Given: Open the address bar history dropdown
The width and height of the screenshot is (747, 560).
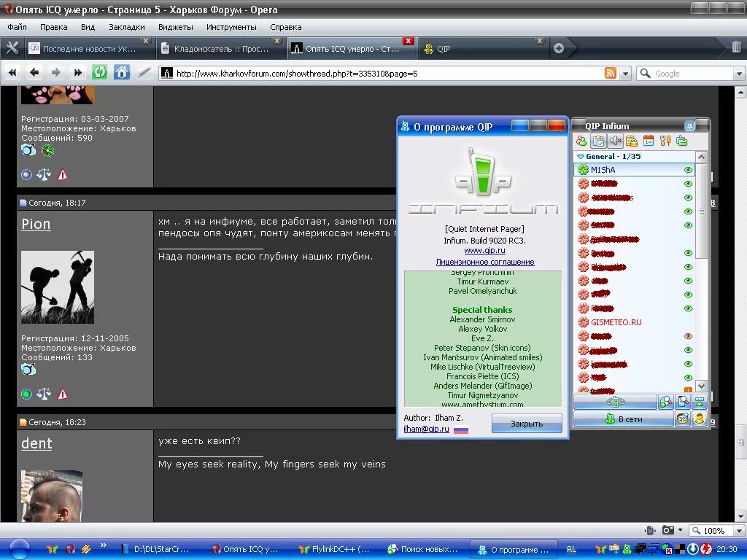Looking at the screenshot, I should [625, 74].
